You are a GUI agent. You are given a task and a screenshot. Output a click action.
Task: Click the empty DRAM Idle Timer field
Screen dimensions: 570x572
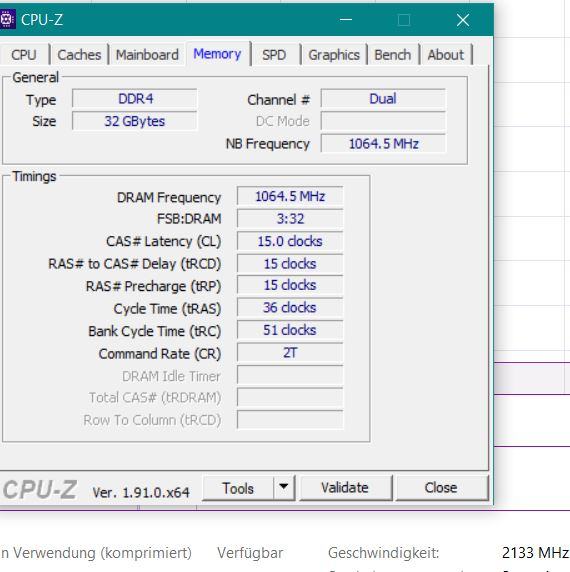[x=290, y=375]
